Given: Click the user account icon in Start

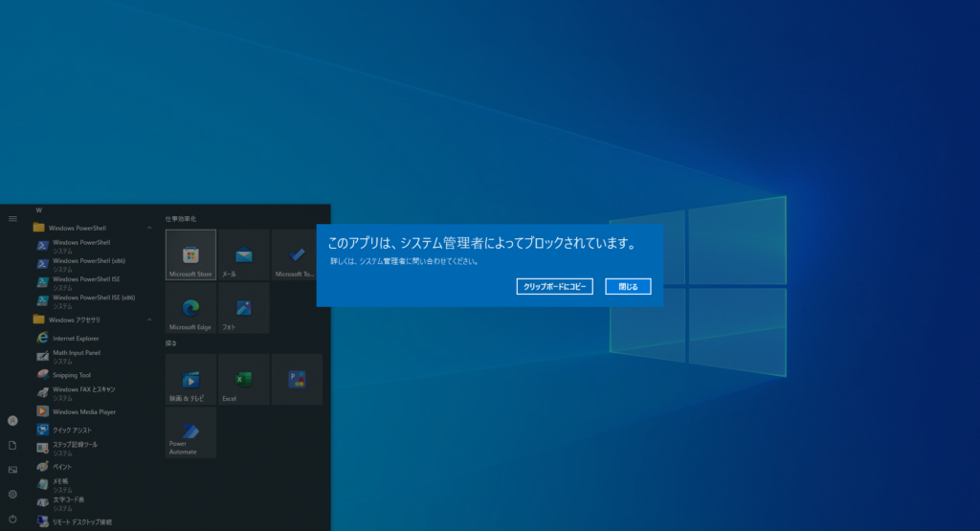Looking at the screenshot, I should coord(12,420).
